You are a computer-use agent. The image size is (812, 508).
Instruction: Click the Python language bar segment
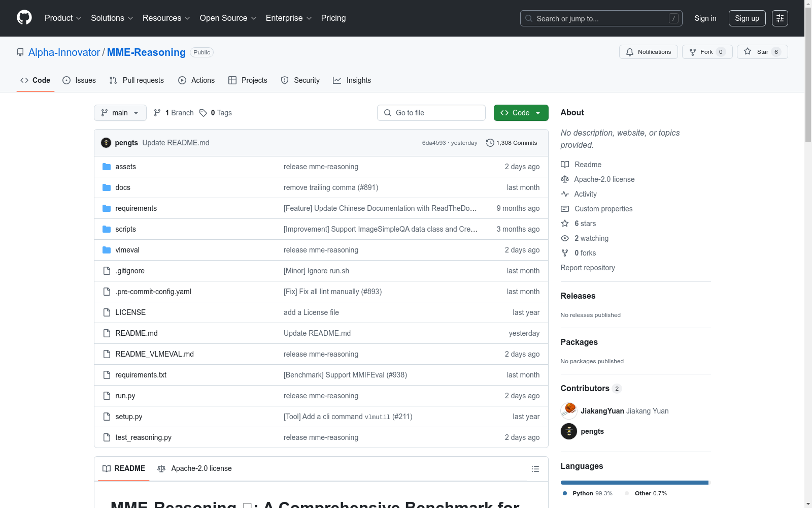[x=634, y=483]
